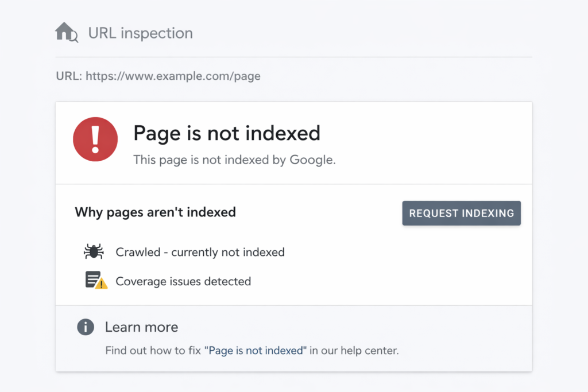Click the word "Google" in the status subtext
The image size is (588, 392).
tap(311, 160)
